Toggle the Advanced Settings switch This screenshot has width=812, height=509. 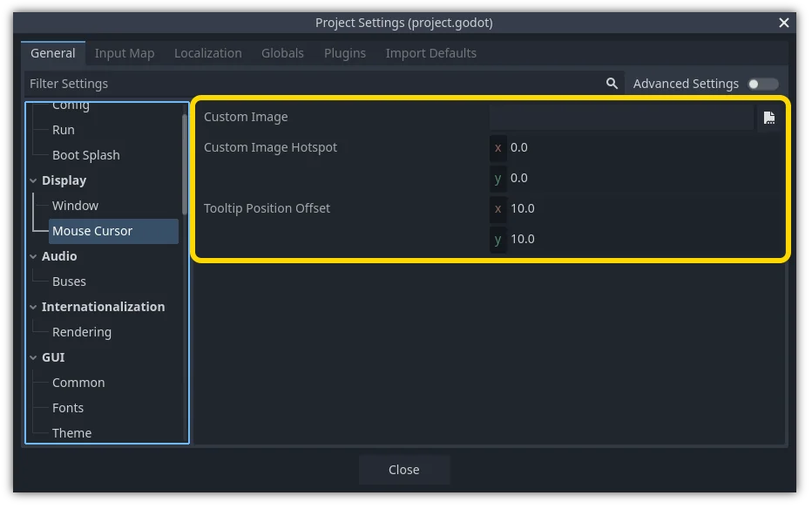pos(762,83)
